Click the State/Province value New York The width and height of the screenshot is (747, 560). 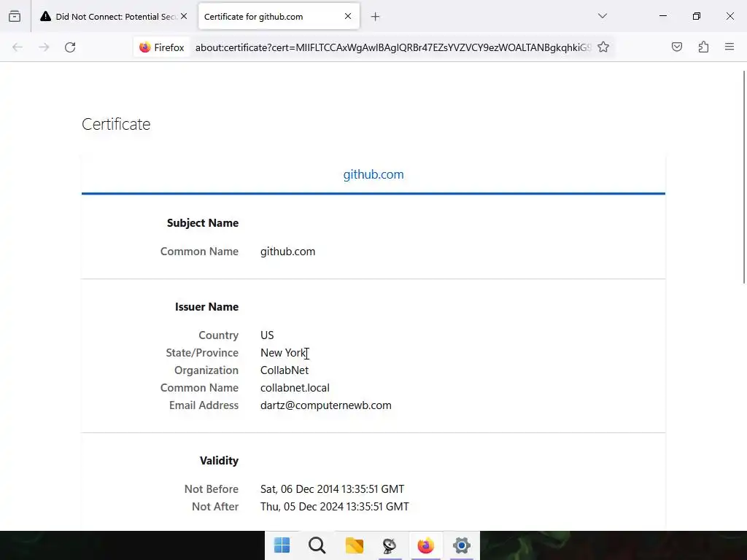(283, 353)
